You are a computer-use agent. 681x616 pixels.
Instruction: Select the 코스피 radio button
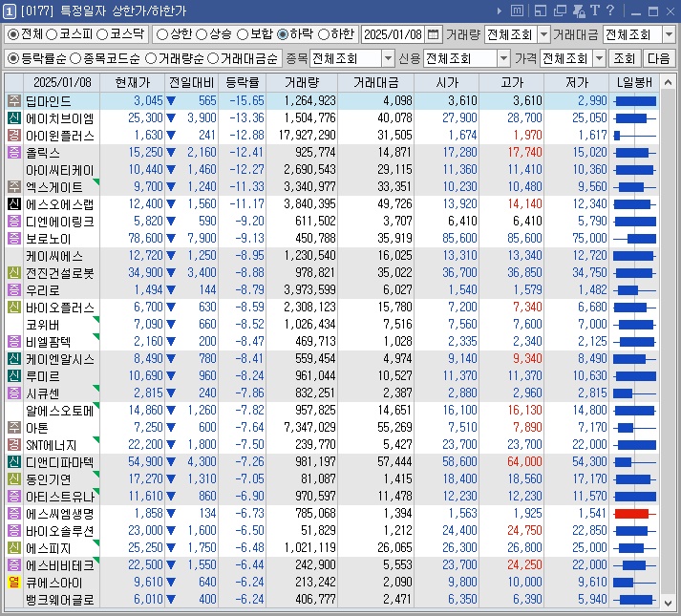click(52, 34)
